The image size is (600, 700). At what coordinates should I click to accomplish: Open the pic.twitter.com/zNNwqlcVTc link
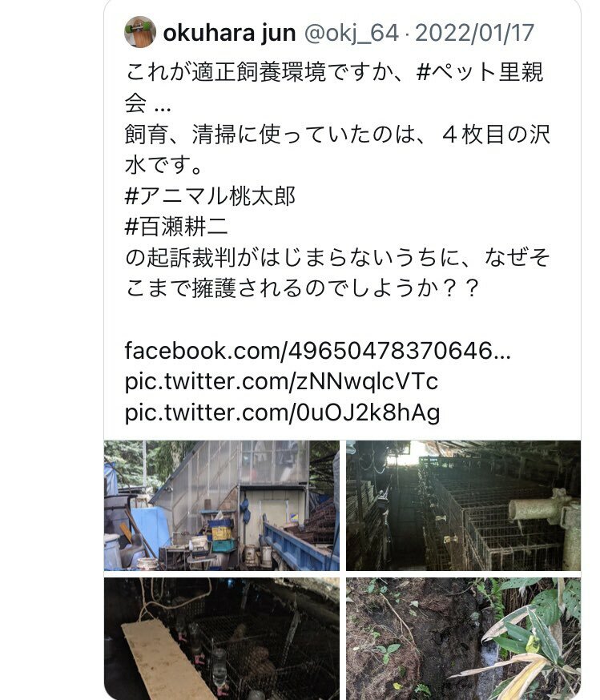tap(281, 382)
